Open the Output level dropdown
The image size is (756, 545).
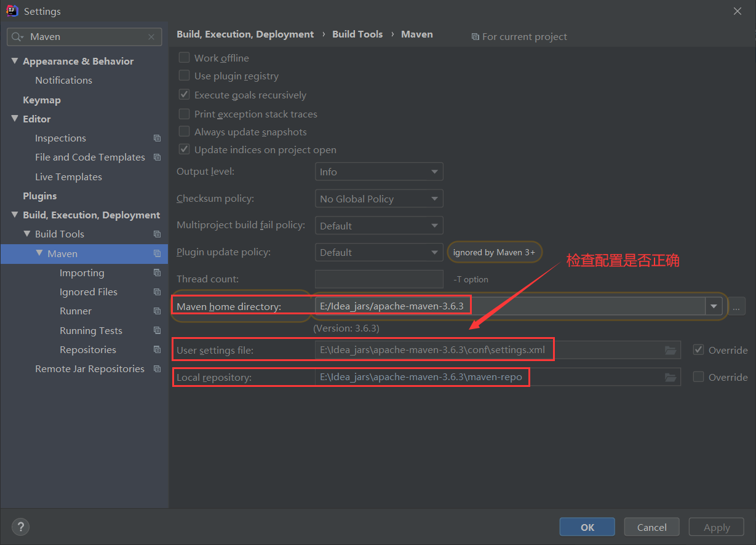[379, 172]
